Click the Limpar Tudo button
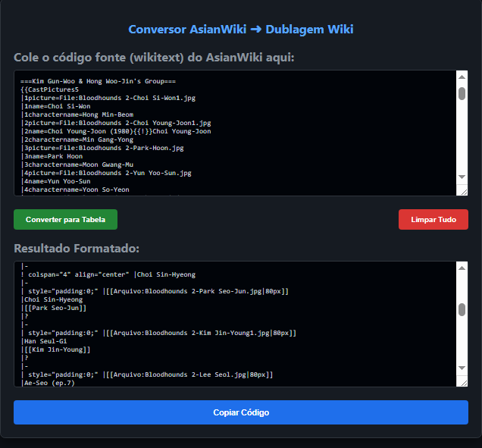 click(x=433, y=220)
